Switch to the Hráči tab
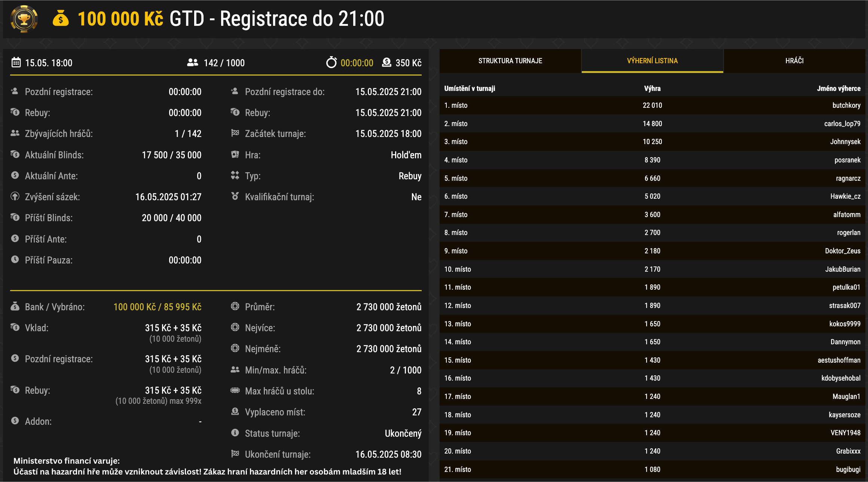868x482 pixels. pyautogui.click(x=794, y=61)
